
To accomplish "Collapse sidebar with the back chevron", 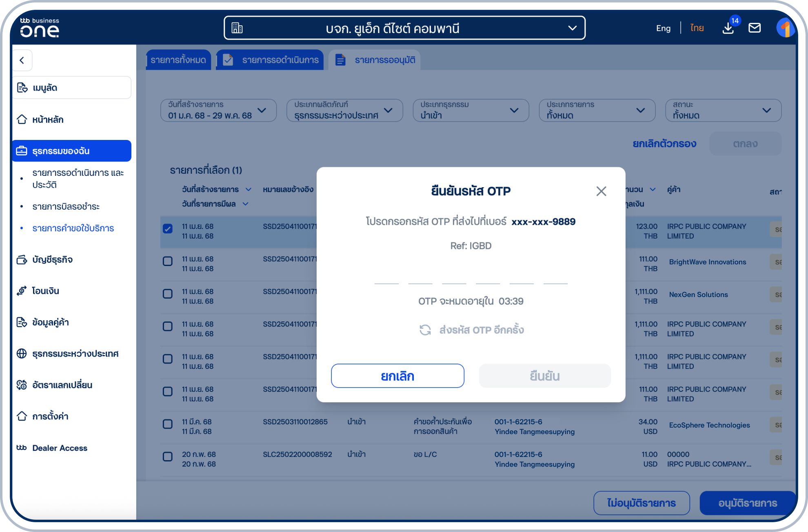I will [x=22, y=60].
